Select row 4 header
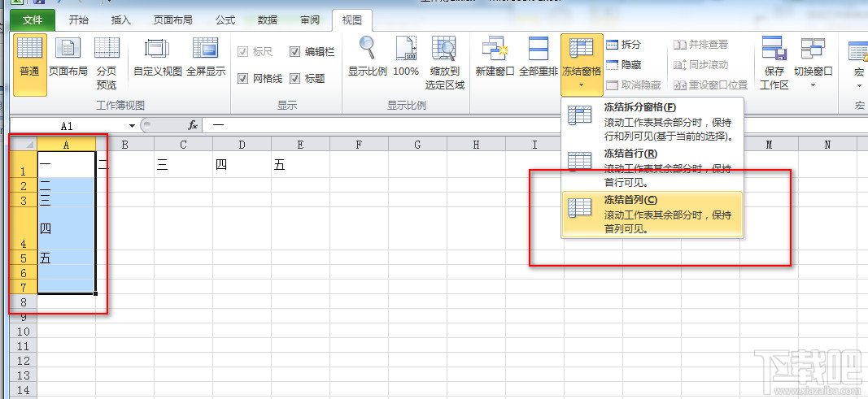 (24, 229)
